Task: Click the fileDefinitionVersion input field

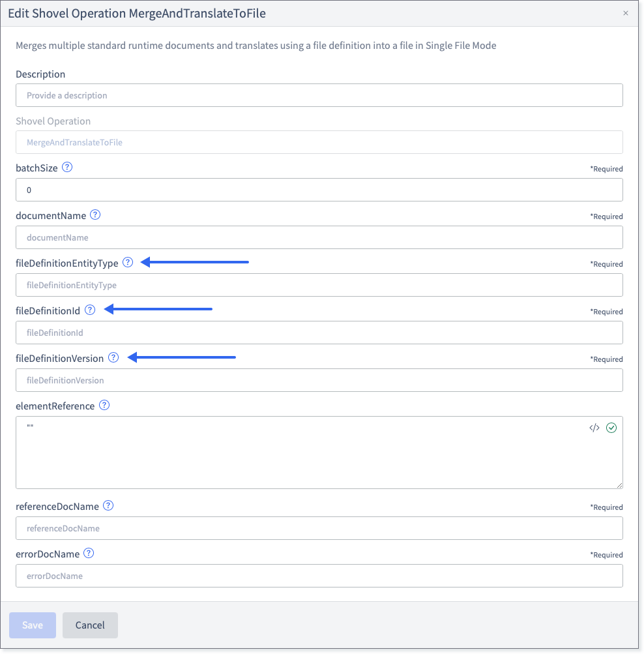Action: (319, 380)
